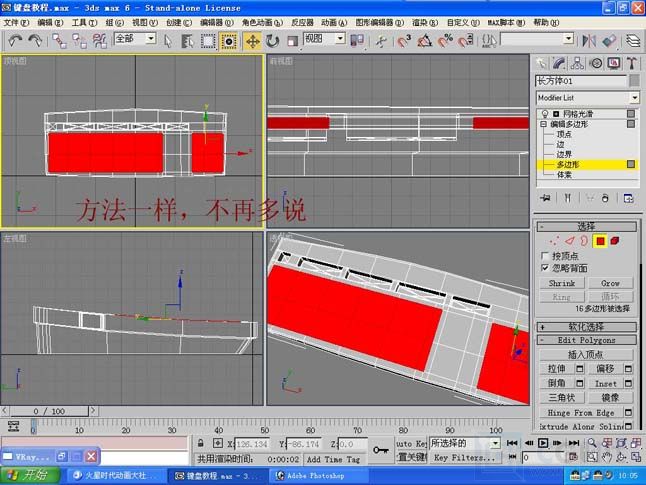Select the Select and Link tool
Screen dimensions: 646x485
[59, 41]
